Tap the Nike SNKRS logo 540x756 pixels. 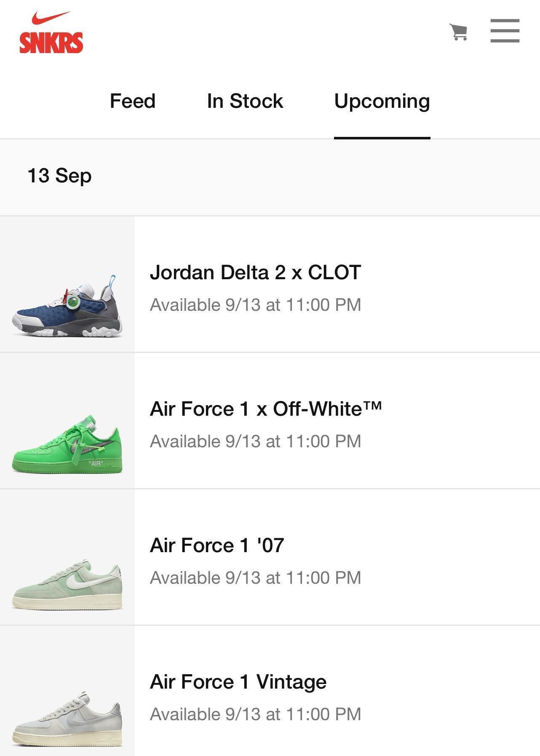pos(51,33)
